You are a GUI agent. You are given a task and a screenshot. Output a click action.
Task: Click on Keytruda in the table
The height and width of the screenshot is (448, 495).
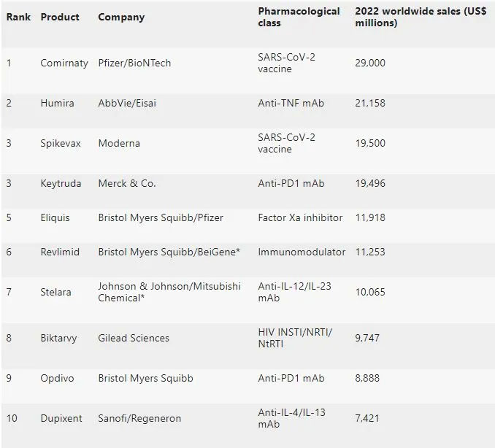pyautogui.click(x=61, y=183)
